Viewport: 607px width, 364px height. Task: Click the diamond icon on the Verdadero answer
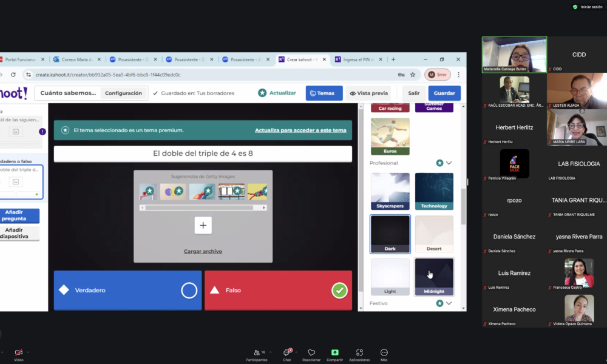tap(64, 290)
